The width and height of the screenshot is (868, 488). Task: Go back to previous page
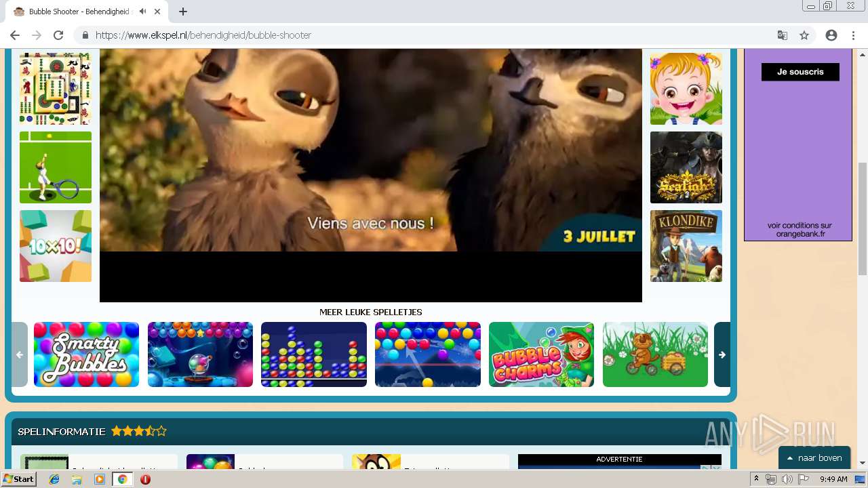coord(15,35)
